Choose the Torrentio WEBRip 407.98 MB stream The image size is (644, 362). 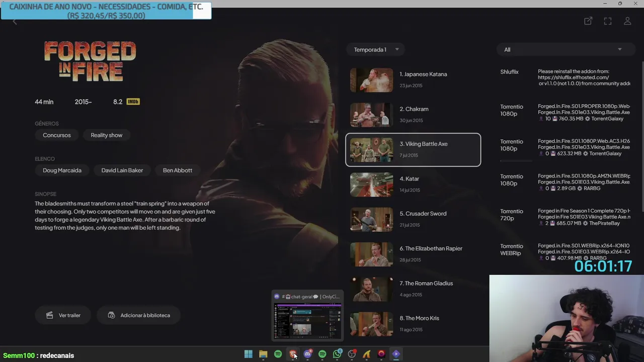(x=565, y=252)
